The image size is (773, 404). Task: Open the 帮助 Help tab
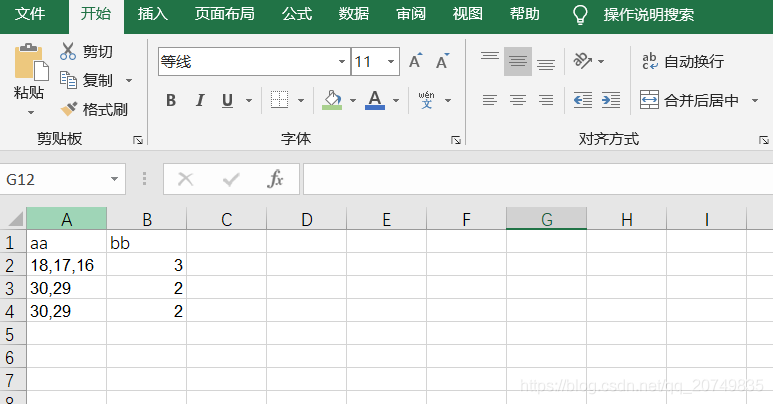tap(525, 14)
